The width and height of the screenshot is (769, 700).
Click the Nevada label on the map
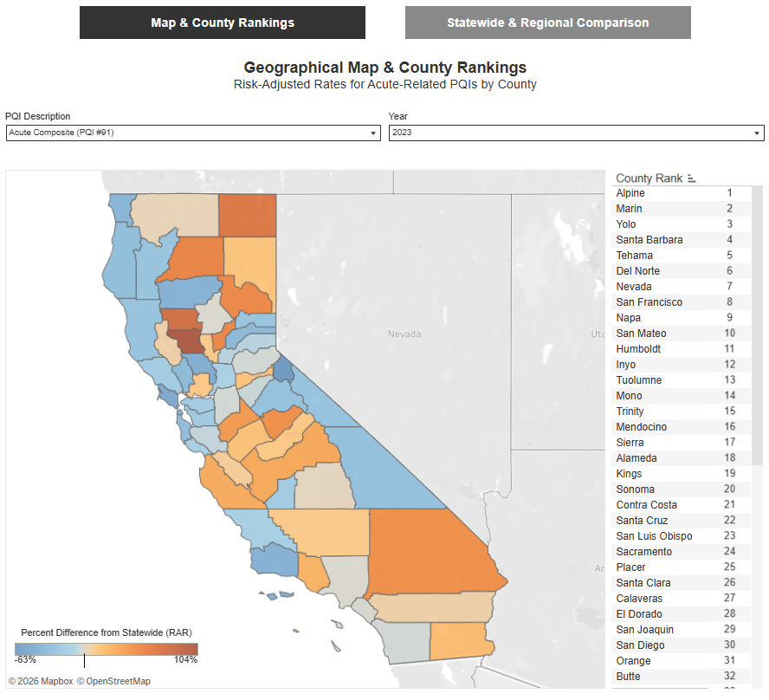(404, 334)
